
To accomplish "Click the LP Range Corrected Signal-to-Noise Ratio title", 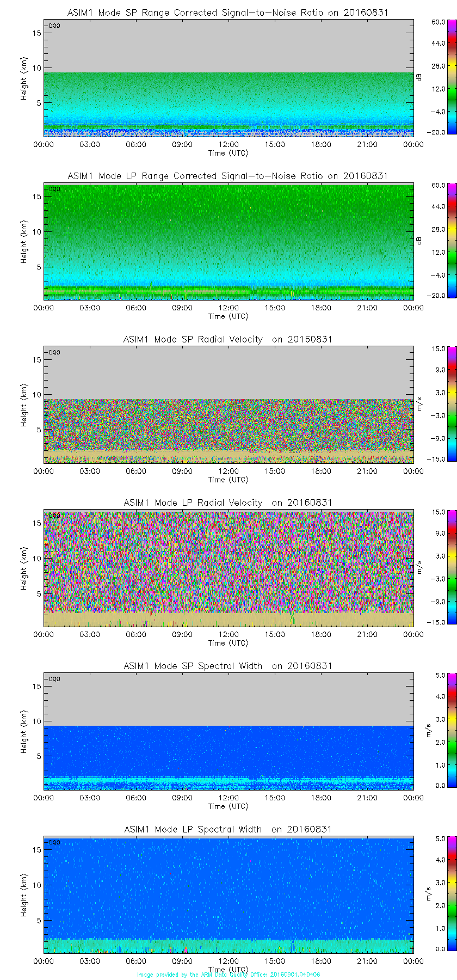I will click(x=228, y=176).
